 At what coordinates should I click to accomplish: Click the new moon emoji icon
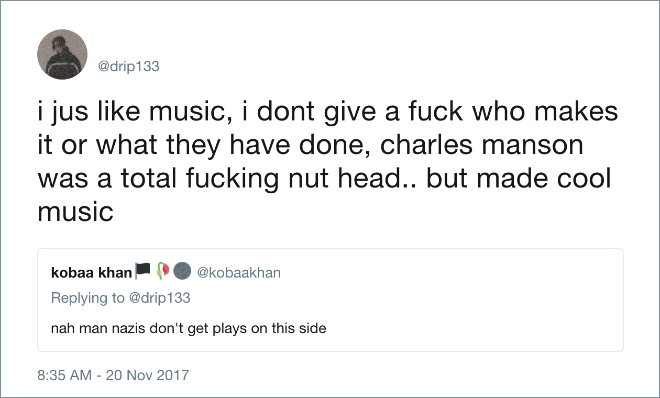pos(182,271)
